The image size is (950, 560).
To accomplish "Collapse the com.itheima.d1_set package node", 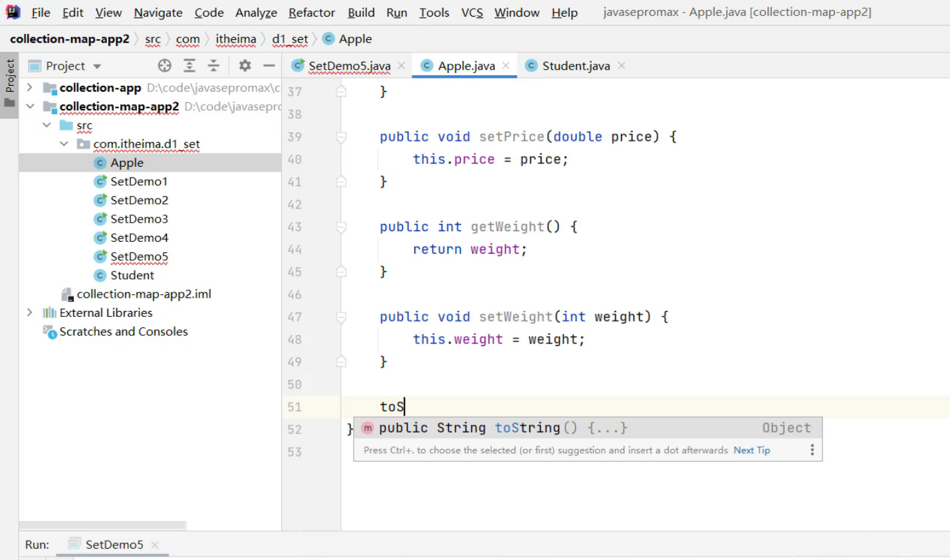I will (x=64, y=143).
